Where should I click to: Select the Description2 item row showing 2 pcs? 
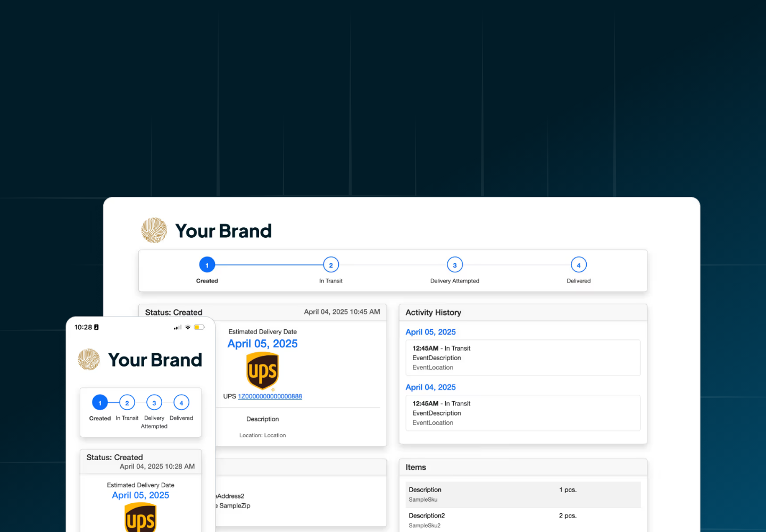(522, 520)
